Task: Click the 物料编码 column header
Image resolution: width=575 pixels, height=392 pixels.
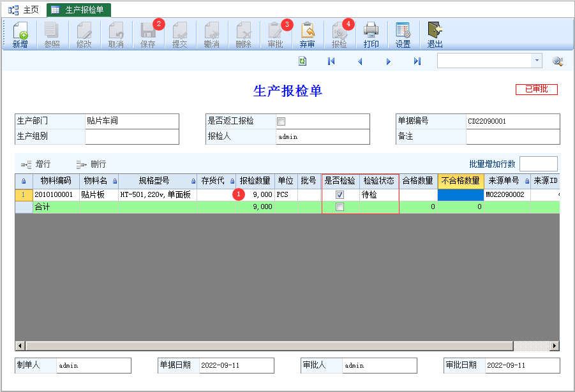Action: tap(56, 181)
